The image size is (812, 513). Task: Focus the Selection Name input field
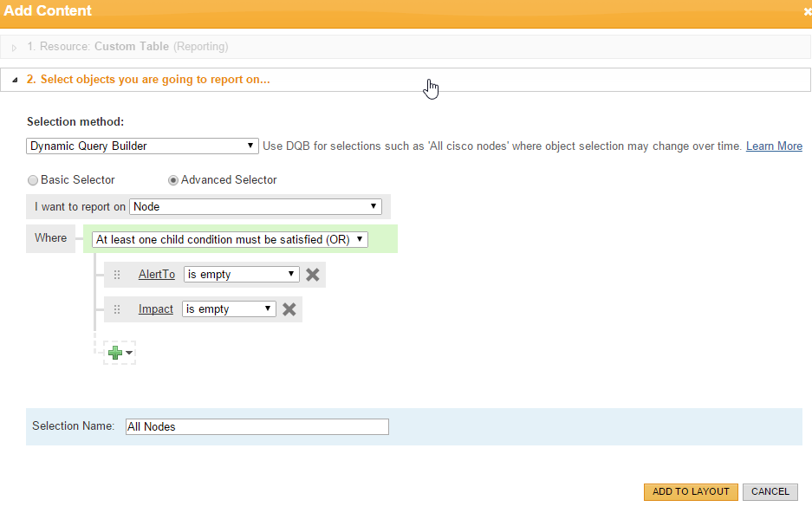point(257,426)
